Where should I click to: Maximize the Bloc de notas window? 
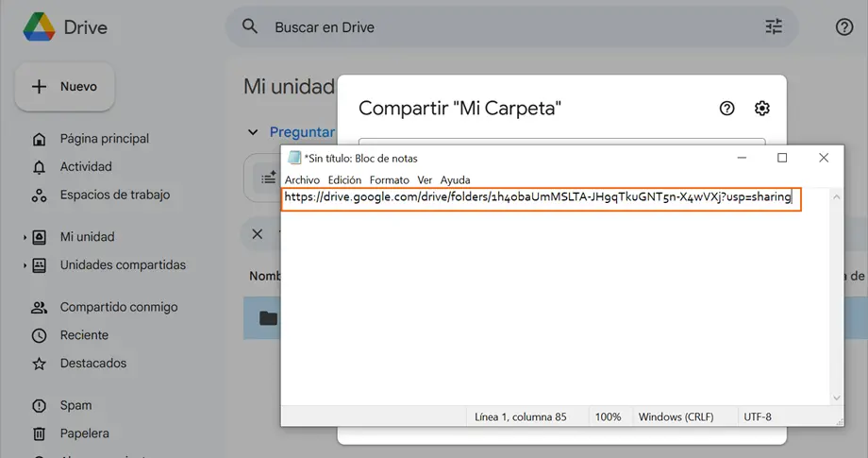point(782,158)
